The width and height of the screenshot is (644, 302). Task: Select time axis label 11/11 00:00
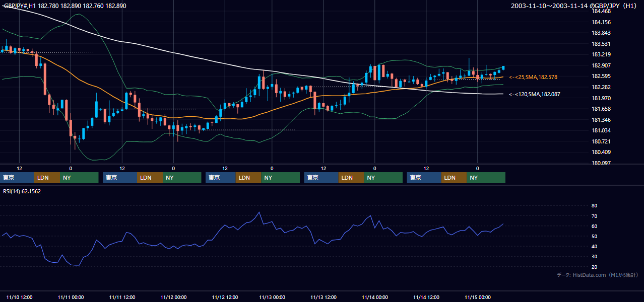71,297
